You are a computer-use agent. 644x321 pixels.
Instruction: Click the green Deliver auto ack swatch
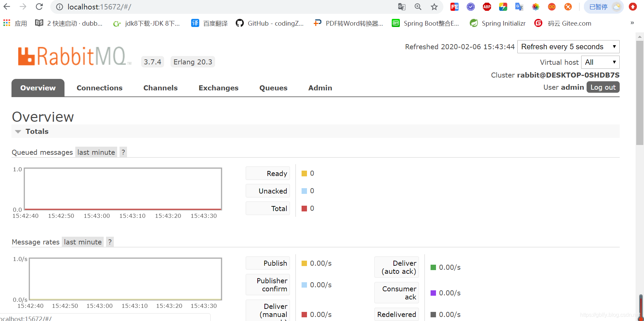433,267
